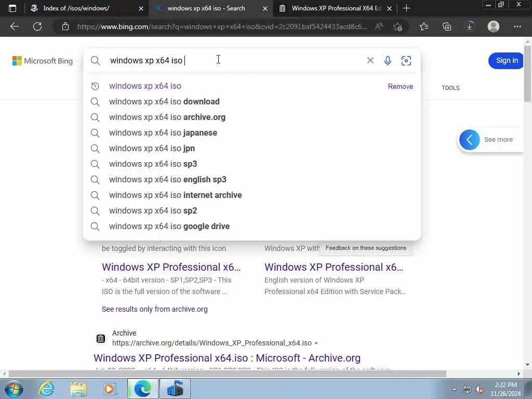The width and height of the screenshot is (532, 399).
Task: Open the Favorites list icon
Action: click(x=424, y=26)
